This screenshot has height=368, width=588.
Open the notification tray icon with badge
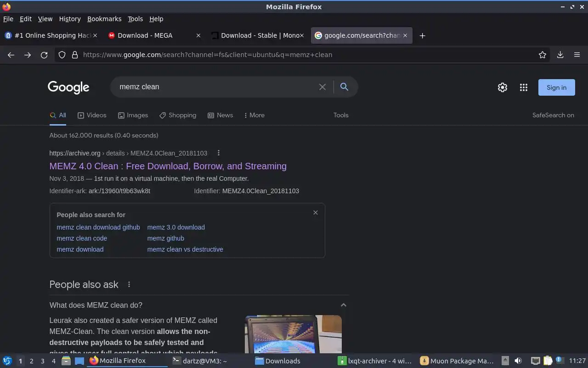559,360
